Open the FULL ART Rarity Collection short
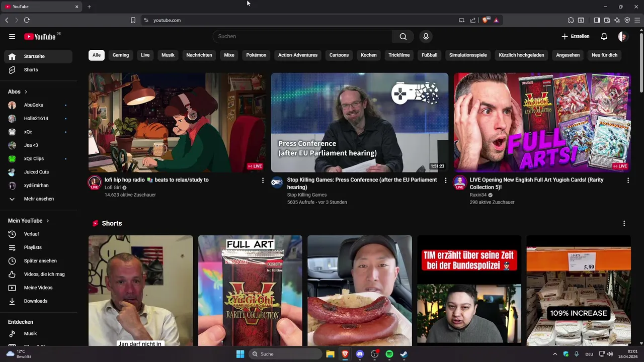 pyautogui.click(x=250, y=291)
